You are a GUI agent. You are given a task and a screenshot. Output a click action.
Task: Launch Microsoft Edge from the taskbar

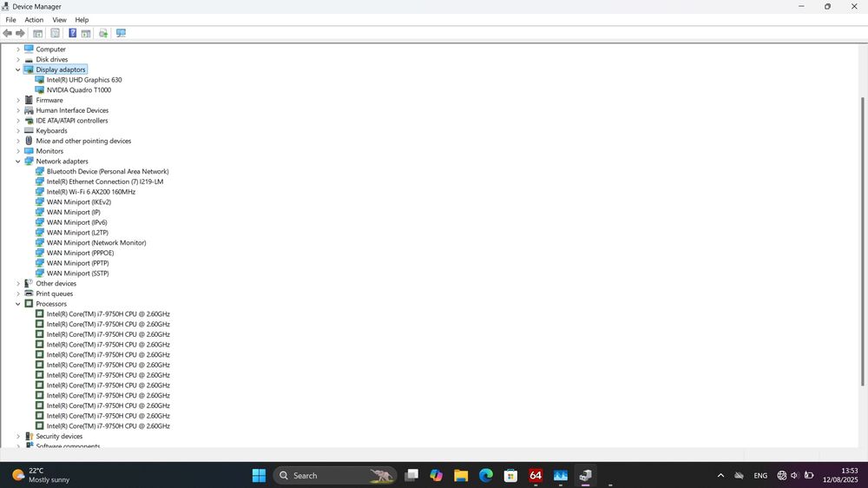[x=485, y=475]
